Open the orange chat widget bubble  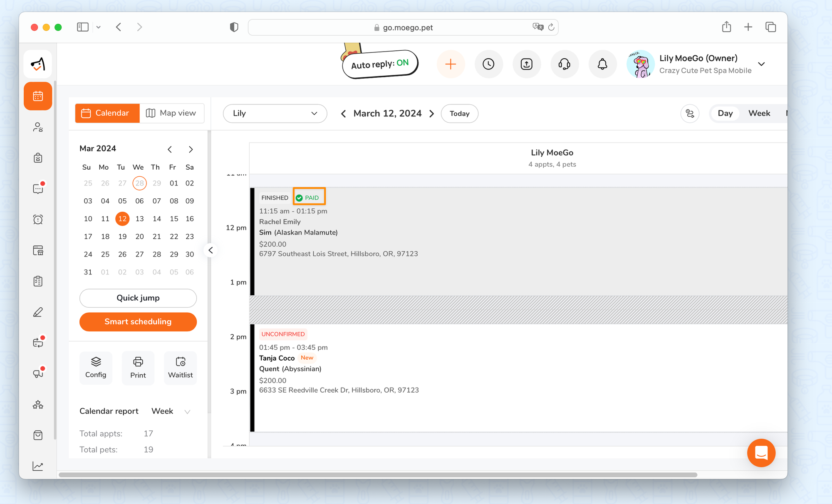[x=761, y=453]
